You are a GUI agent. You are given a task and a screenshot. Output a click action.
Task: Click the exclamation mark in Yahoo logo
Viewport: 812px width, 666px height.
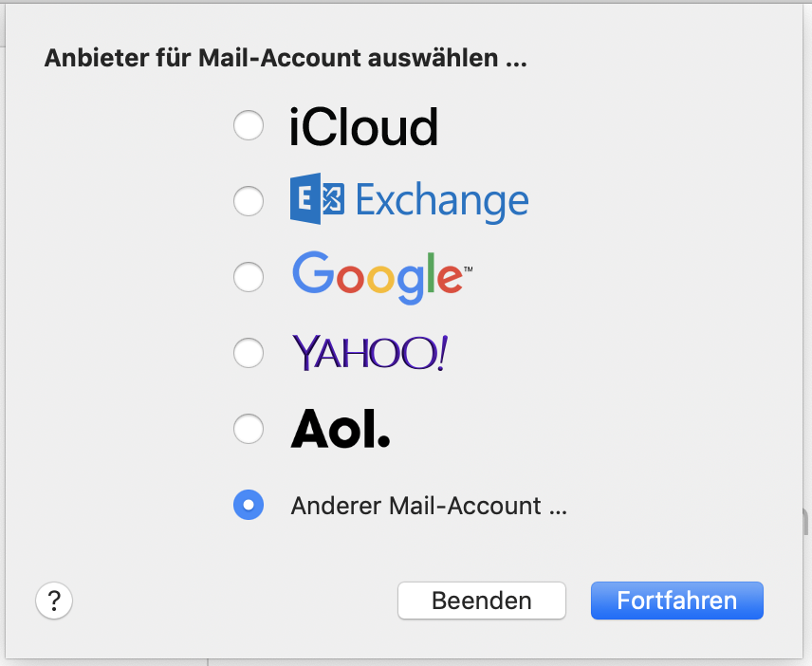pyautogui.click(x=443, y=353)
